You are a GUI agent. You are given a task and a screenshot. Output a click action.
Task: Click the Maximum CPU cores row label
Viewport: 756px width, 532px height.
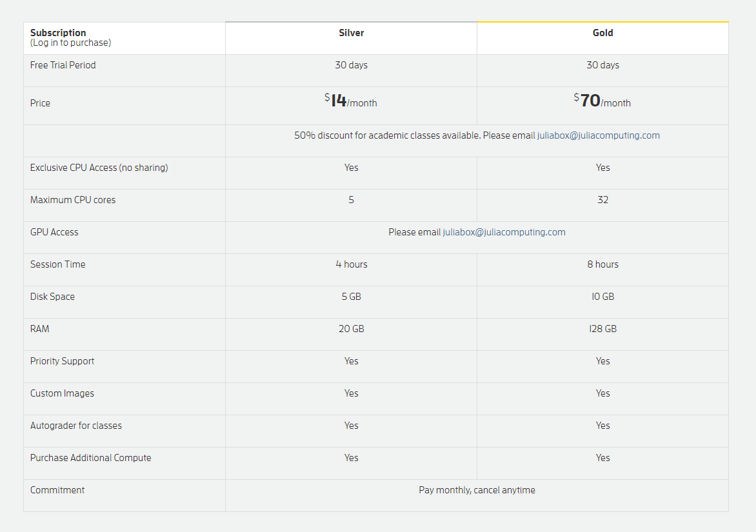click(x=73, y=200)
